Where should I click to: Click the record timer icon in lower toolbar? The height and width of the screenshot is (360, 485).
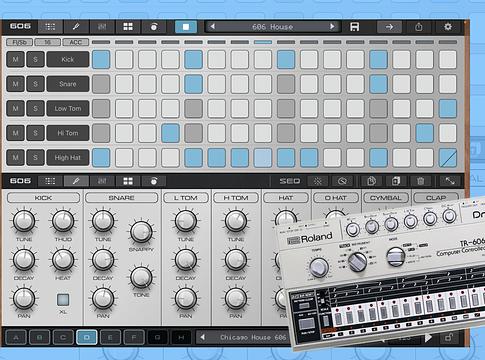click(x=154, y=181)
